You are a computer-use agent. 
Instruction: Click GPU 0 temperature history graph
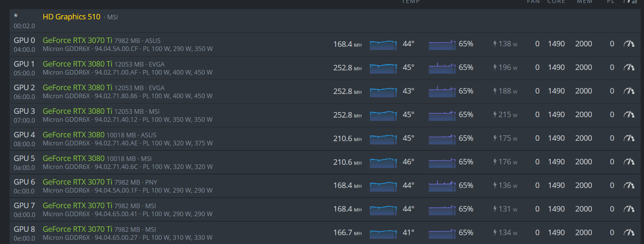click(383, 44)
